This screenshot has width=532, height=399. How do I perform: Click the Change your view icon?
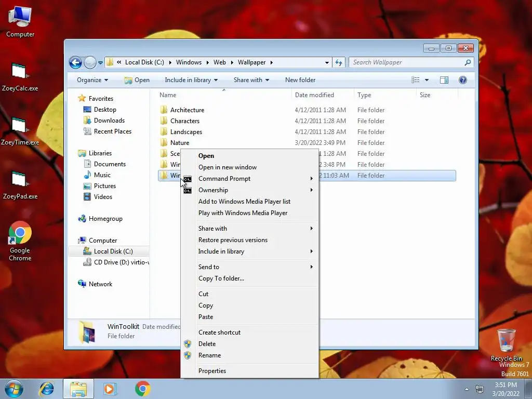[x=415, y=80]
